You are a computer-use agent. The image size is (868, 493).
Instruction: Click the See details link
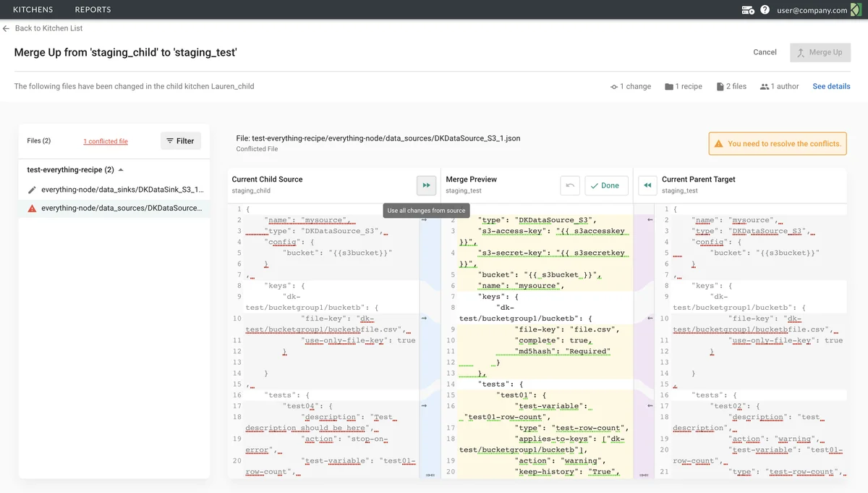(831, 86)
